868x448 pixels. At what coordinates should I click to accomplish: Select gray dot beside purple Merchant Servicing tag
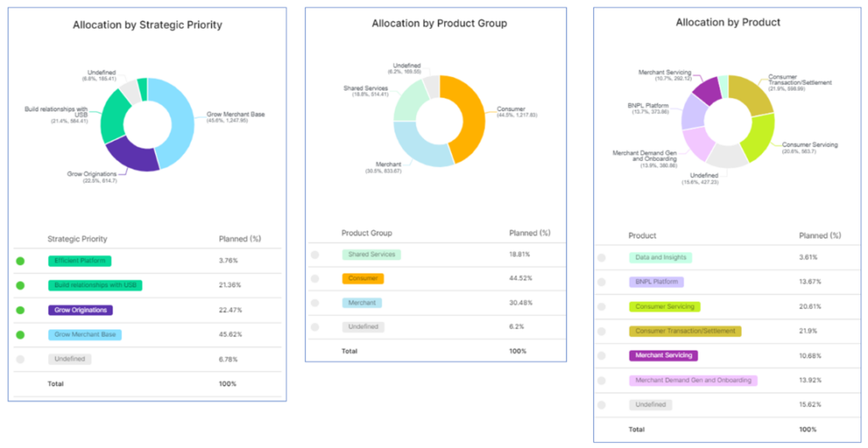pyautogui.click(x=601, y=356)
